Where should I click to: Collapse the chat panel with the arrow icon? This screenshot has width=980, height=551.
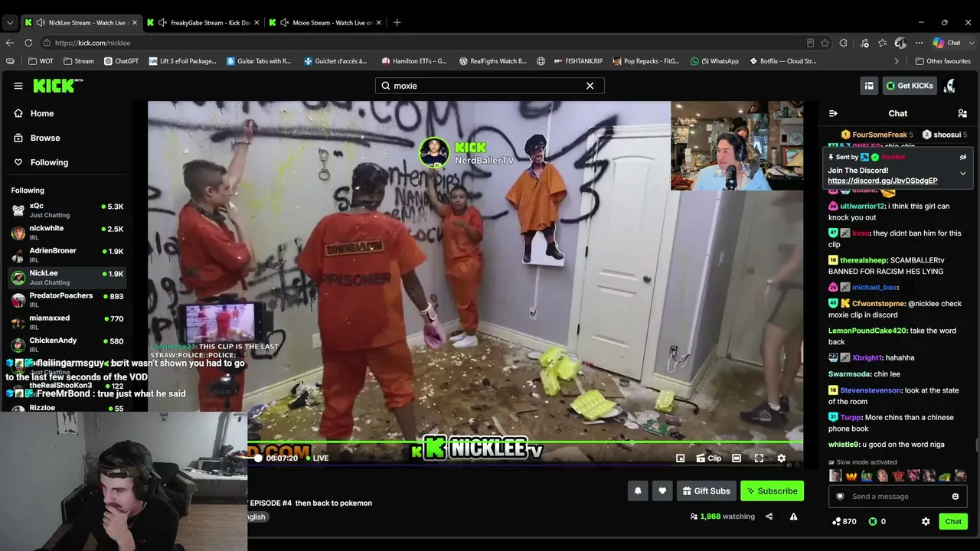[x=833, y=113]
